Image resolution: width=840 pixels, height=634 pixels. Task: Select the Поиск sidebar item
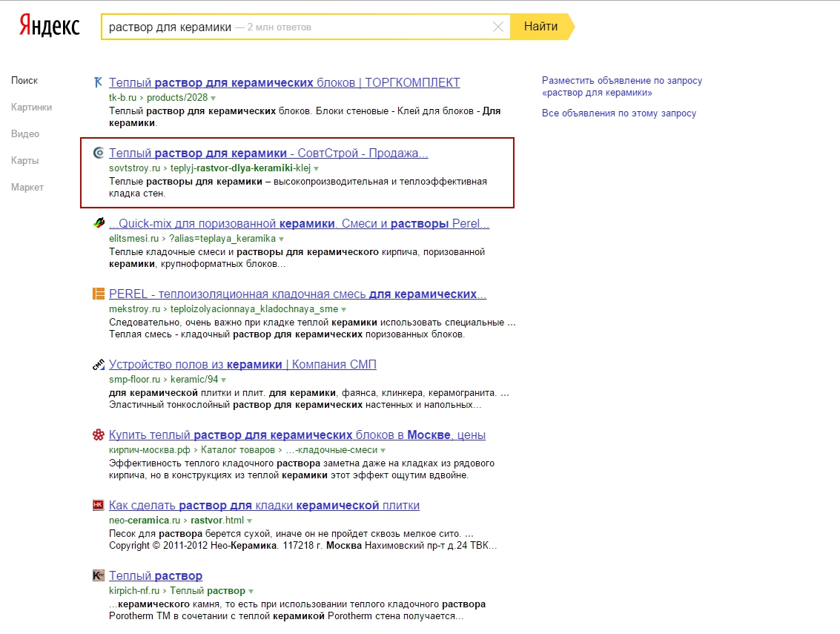coord(24,80)
